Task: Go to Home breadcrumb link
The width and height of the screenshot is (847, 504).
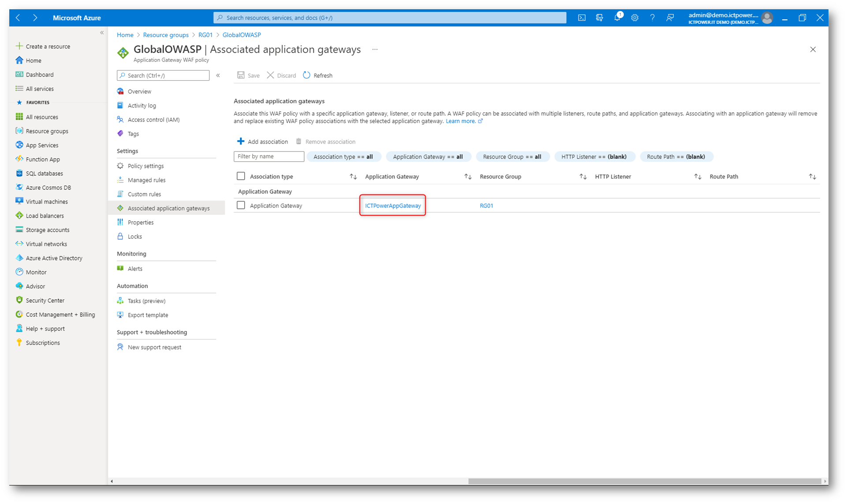Action: 125,35
